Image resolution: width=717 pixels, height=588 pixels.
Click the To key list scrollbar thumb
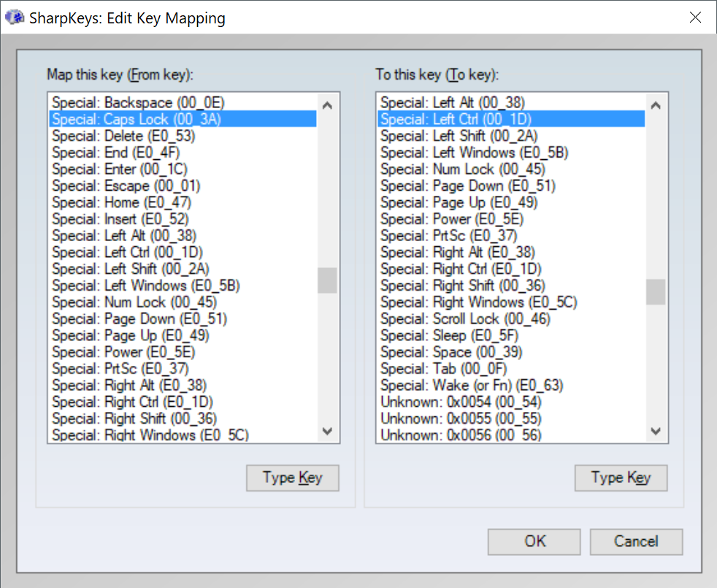pos(655,292)
